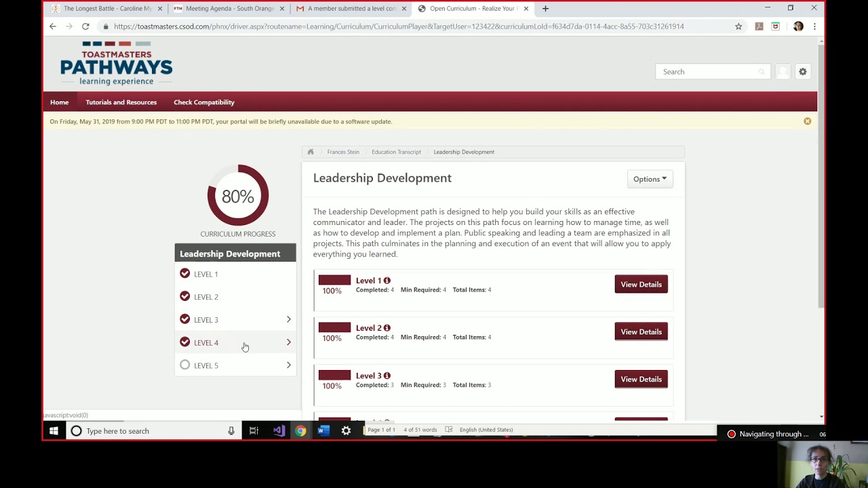This screenshot has width=868, height=488.
Task: Open Word from the taskbar
Action: tap(323, 431)
